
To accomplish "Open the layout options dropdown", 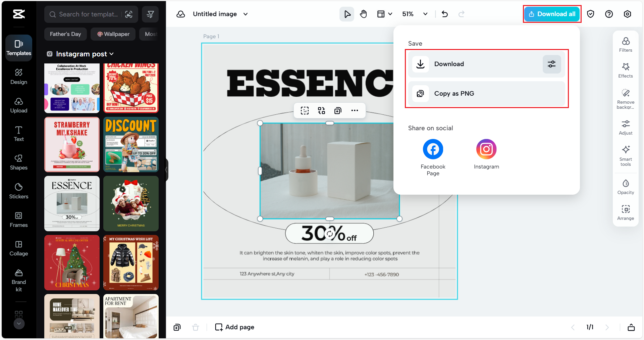I will pyautogui.click(x=385, y=14).
